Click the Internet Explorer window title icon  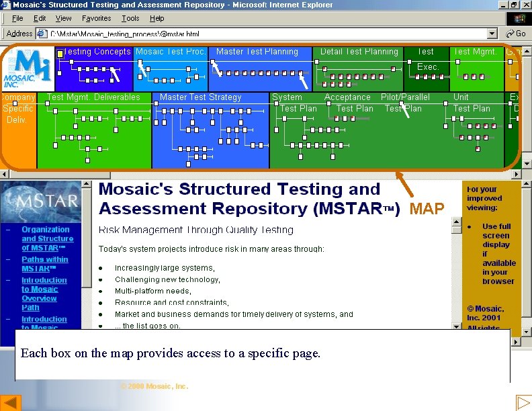[6, 5]
